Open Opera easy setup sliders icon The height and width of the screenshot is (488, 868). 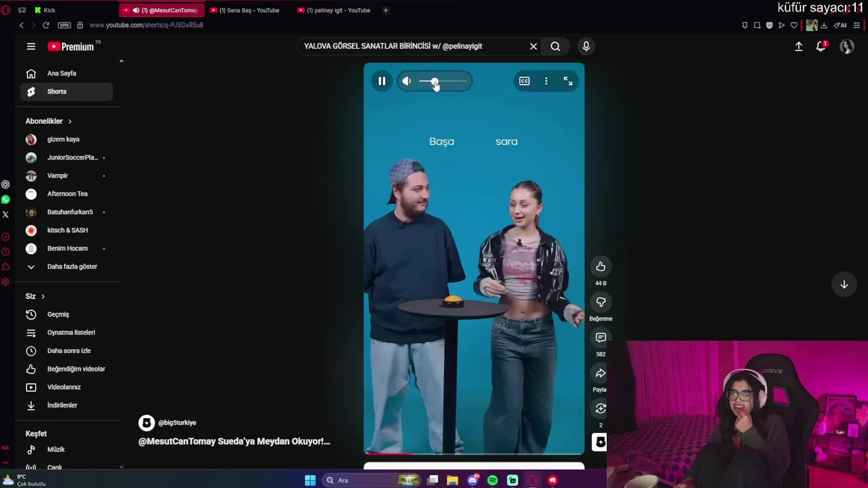857,25
